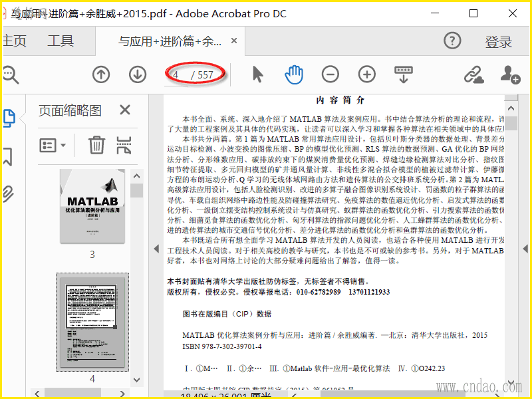The image size is (532, 399).
Task: Open the attachments paperclip sidebar icon
Action: click(8, 194)
